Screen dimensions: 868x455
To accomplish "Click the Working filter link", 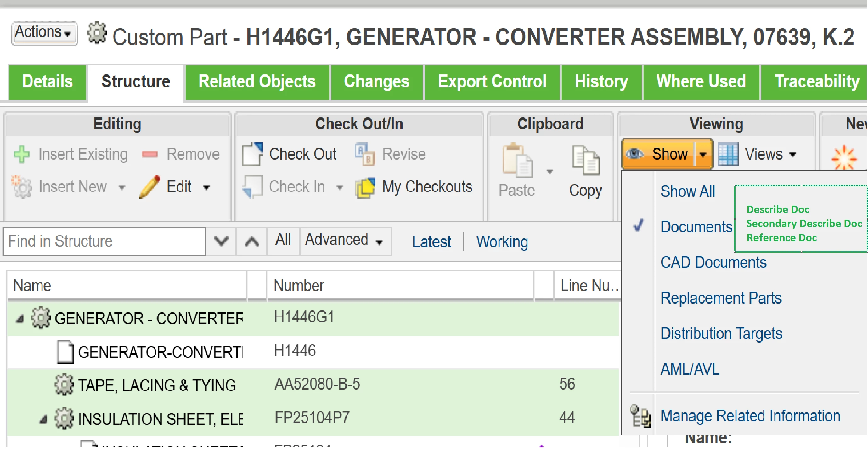I will (x=502, y=242).
